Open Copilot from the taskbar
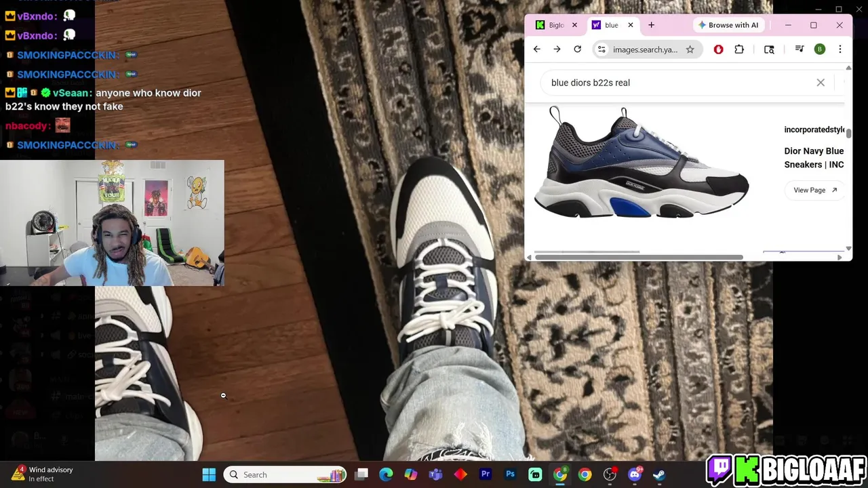 pyautogui.click(x=411, y=474)
